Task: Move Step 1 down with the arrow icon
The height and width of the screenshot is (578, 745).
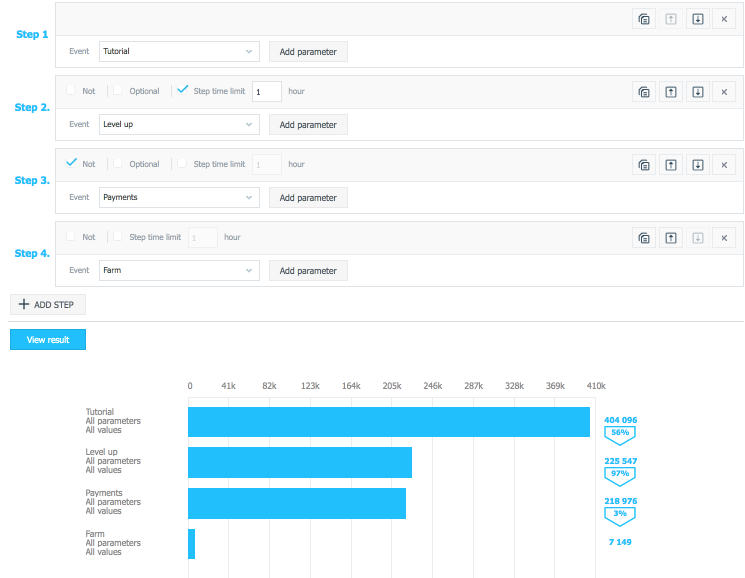Action: pyautogui.click(x=698, y=19)
